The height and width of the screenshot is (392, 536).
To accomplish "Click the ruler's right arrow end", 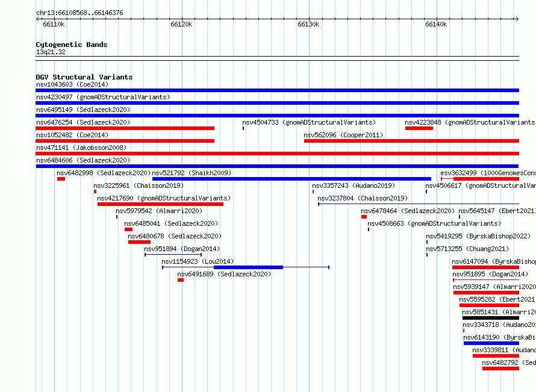I will [x=517, y=19].
